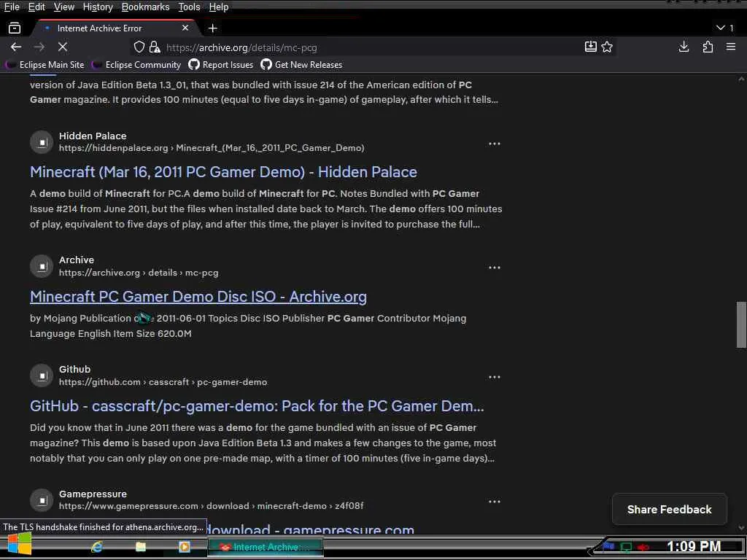Click the 1:09 PM system clock
The height and width of the screenshot is (560, 747).
pos(694,547)
